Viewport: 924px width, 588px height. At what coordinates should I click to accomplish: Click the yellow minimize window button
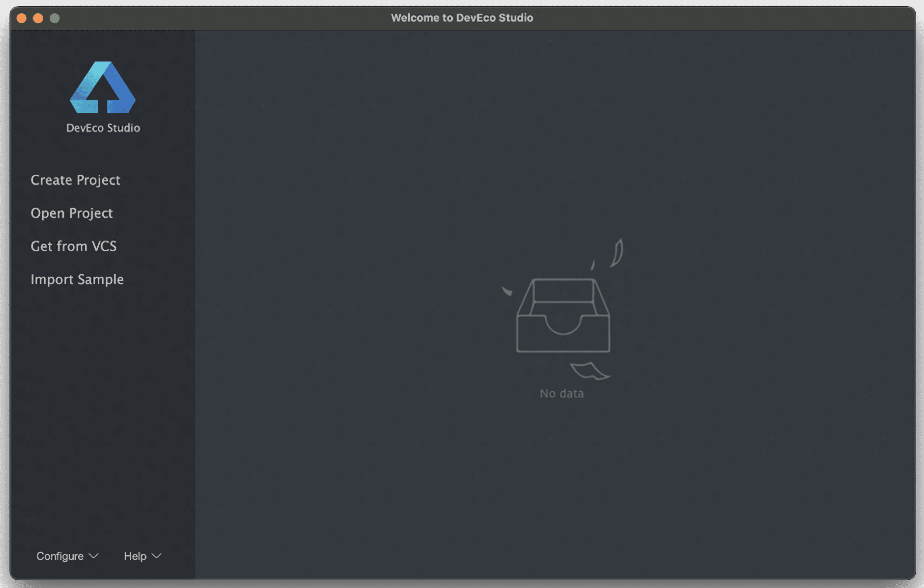[38, 18]
